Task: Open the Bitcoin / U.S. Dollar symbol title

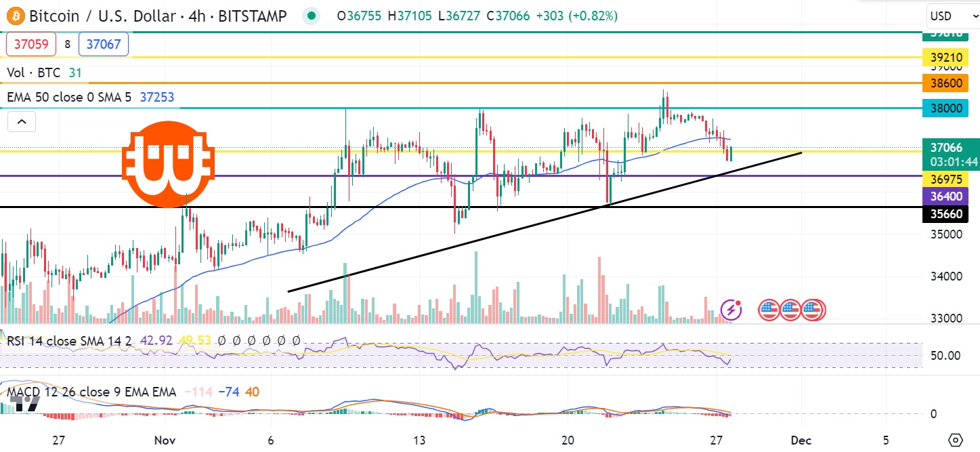Action: (156, 16)
